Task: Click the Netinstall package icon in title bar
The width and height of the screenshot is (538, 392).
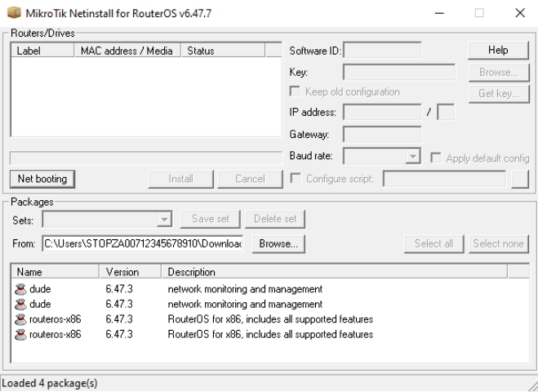Action: click(x=14, y=13)
